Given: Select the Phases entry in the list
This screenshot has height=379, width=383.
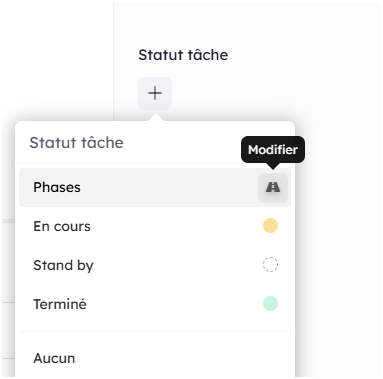Looking at the screenshot, I should tap(155, 187).
